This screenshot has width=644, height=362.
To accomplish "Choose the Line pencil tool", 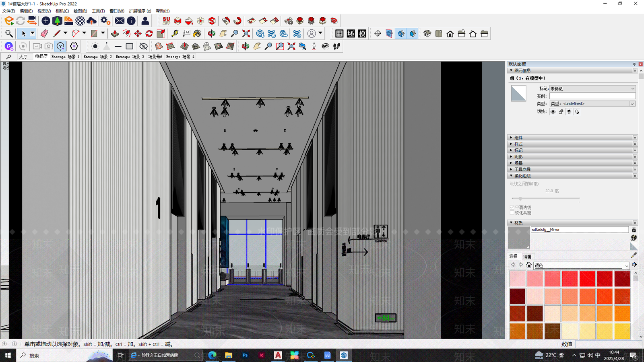I will pos(57,33).
